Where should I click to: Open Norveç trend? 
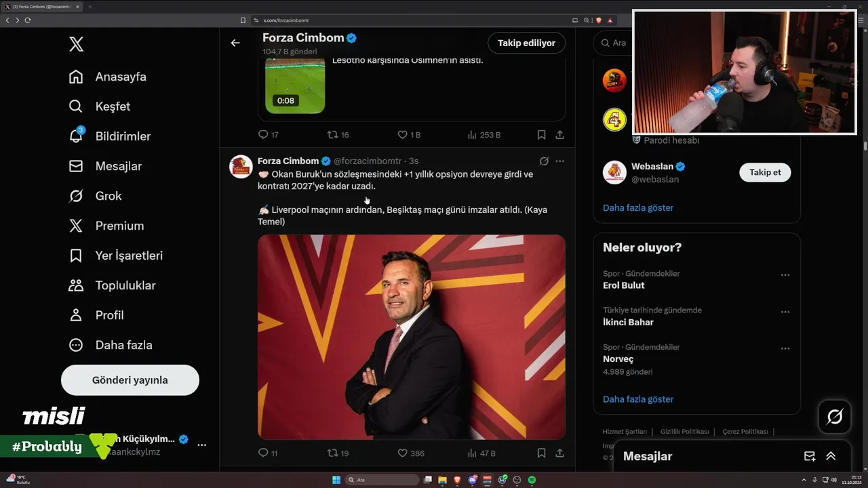[x=618, y=359]
